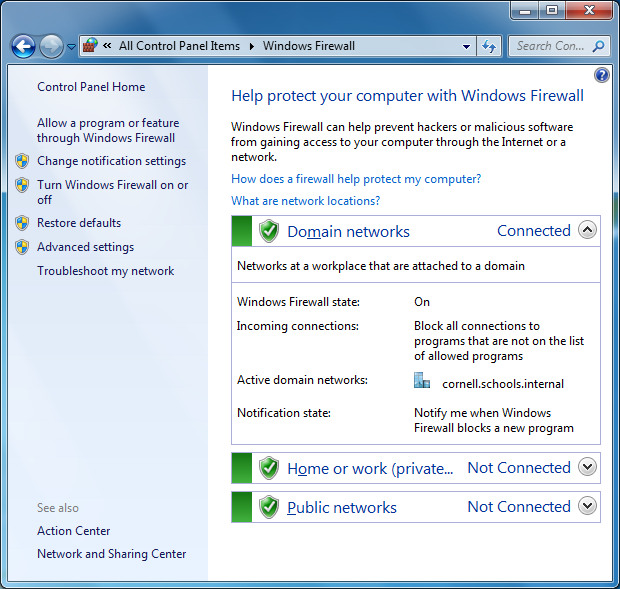This screenshot has height=589, width=620.
Task: Click the green shield beside Domain networks
Action: pyautogui.click(x=268, y=232)
